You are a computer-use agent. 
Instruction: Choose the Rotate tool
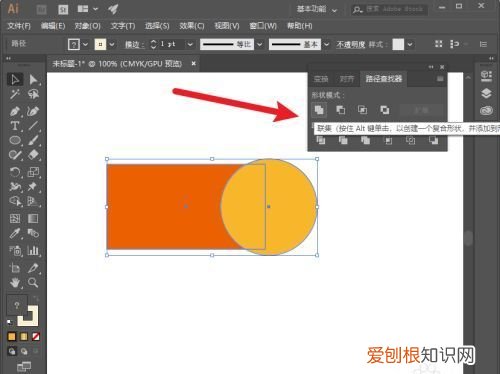[x=15, y=172]
